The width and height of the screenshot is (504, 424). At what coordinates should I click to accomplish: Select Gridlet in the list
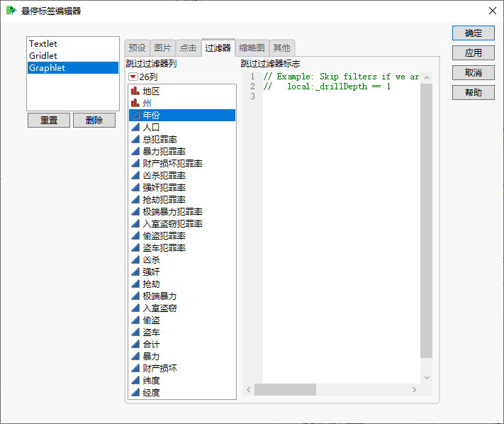[x=73, y=55]
